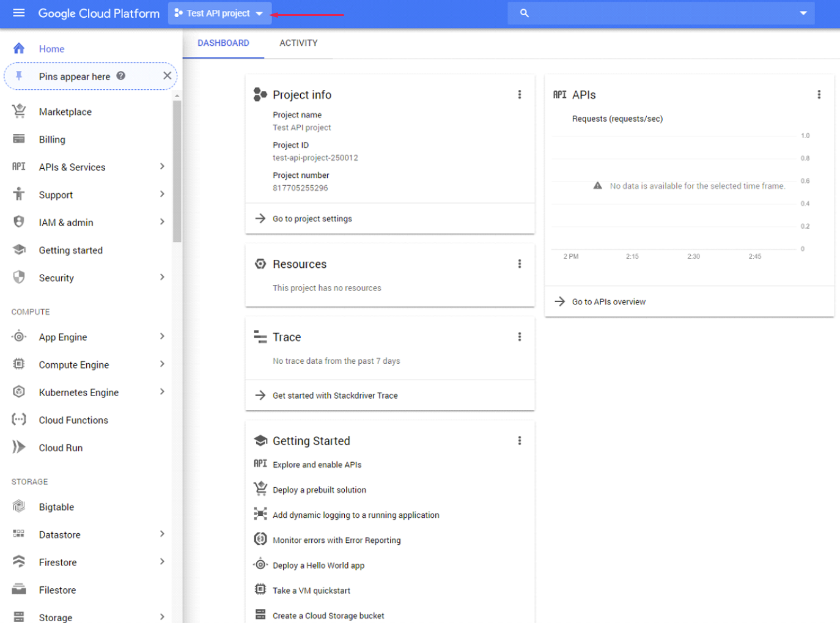Click the Cloud Functions sidebar icon
The width and height of the screenshot is (840, 623).
pos(19,419)
